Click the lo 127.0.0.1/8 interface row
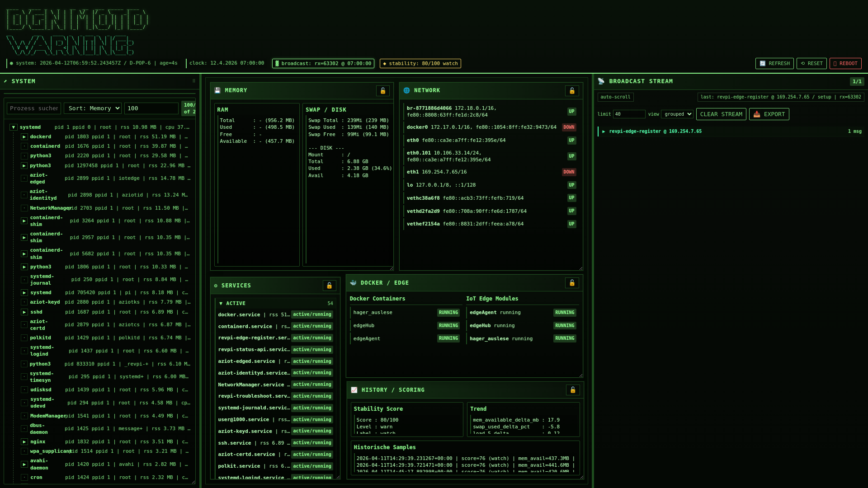The image size is (868, 488). [x=491, y=185]
